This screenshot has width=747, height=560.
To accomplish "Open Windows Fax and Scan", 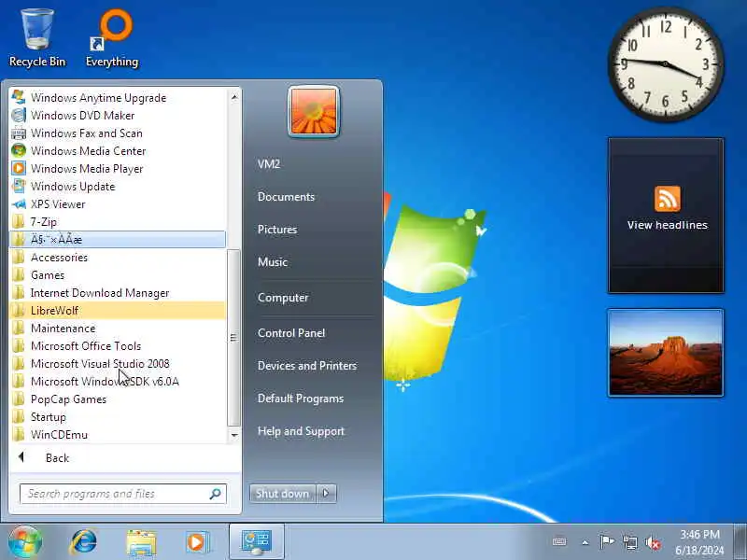I will (118, 133).
